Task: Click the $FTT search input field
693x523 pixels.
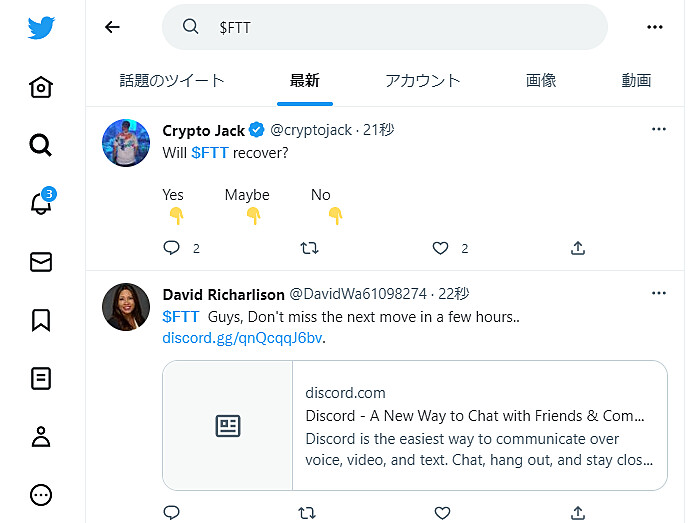Action: tap(385, 27)
